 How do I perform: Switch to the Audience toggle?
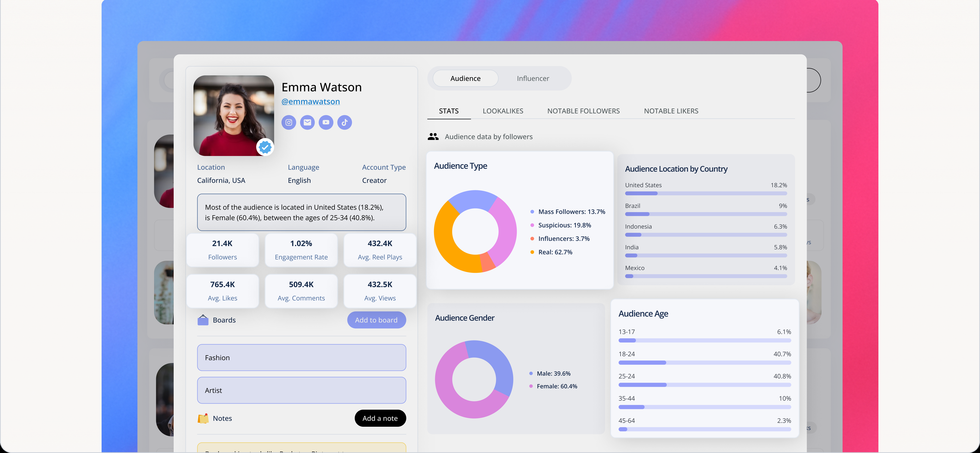[x=465, y=78]
